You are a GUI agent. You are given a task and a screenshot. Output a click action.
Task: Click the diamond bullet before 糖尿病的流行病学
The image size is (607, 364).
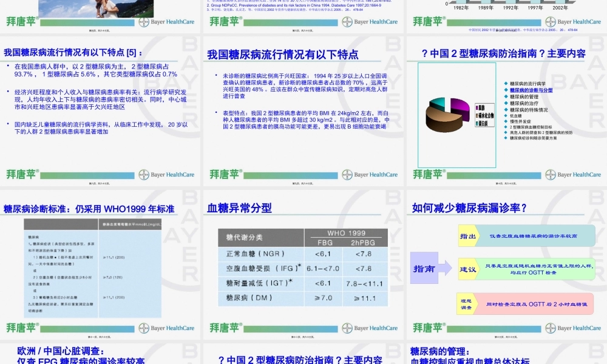click(506, 84)
